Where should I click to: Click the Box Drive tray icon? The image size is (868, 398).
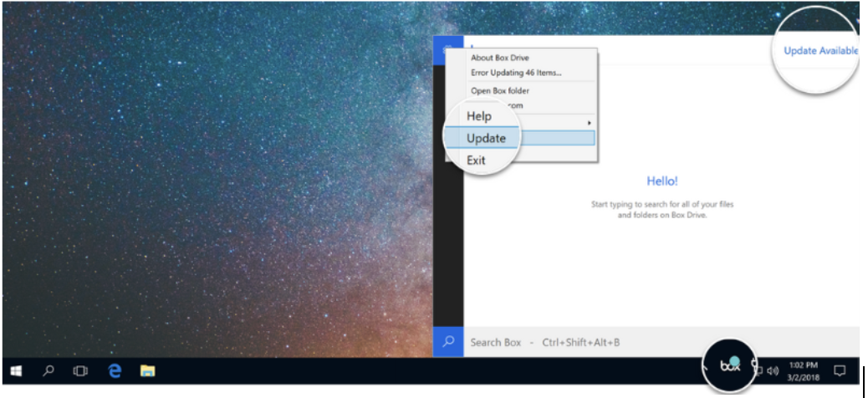[x=730, y=366]
